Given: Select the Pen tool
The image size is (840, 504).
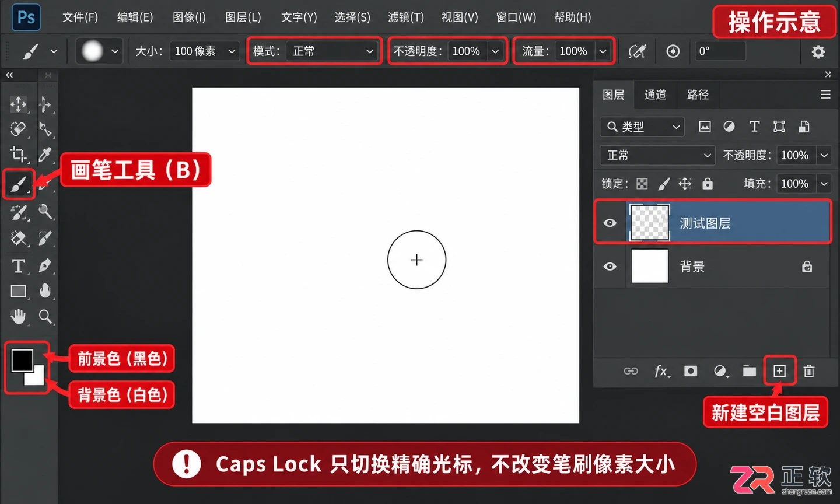Looking at the screenshot, I should point(45,265).
